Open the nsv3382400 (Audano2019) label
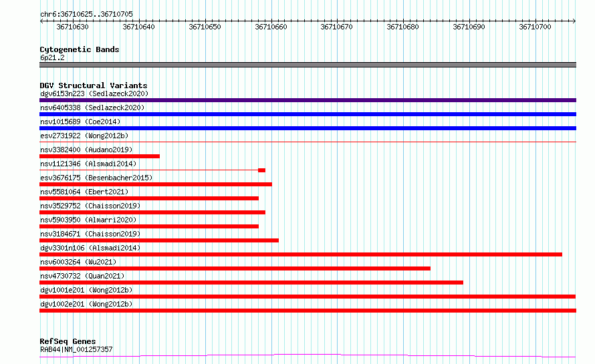The image size is (595, 364). (x=86, y=150)
